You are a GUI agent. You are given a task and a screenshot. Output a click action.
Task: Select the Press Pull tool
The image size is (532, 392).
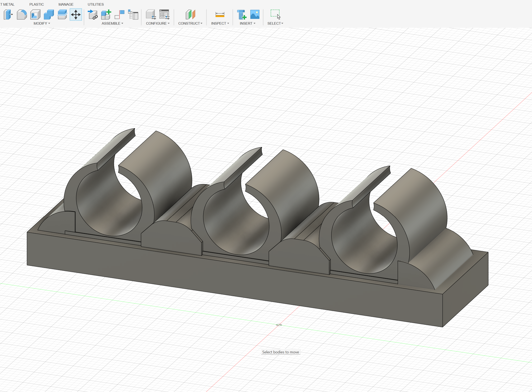click(x=8, y=15)
